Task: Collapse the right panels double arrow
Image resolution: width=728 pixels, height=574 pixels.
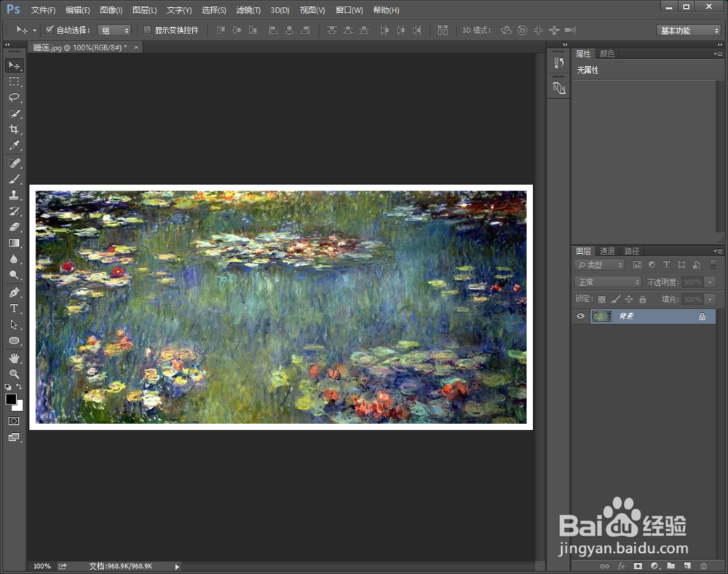Action: [720, 44]
